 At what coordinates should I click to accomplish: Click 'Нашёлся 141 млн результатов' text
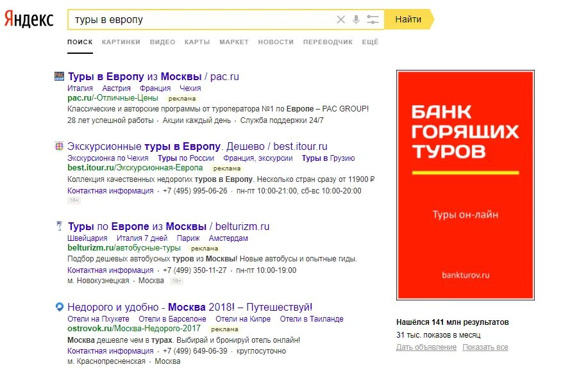point(453,322)
